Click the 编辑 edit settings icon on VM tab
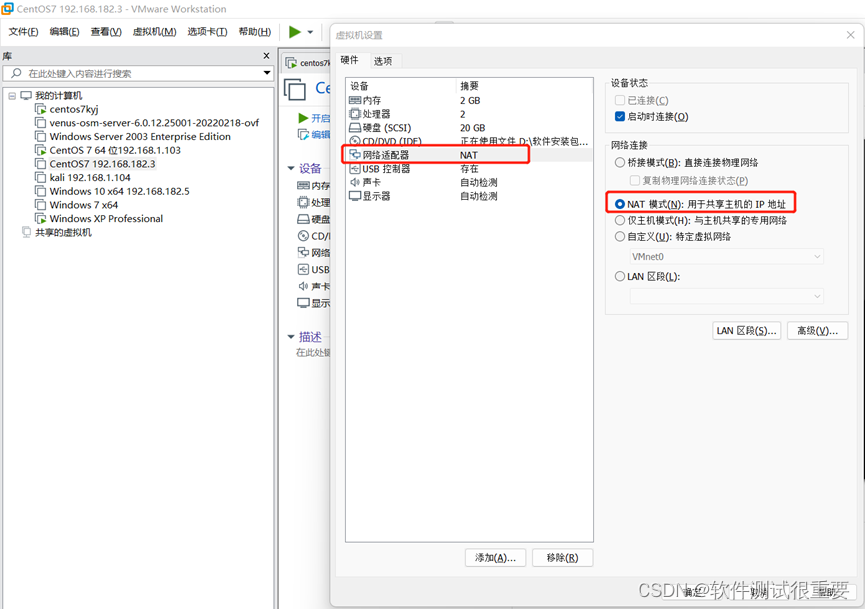The height and width of the screenshot is (609, 865). [x=303, y=135]
